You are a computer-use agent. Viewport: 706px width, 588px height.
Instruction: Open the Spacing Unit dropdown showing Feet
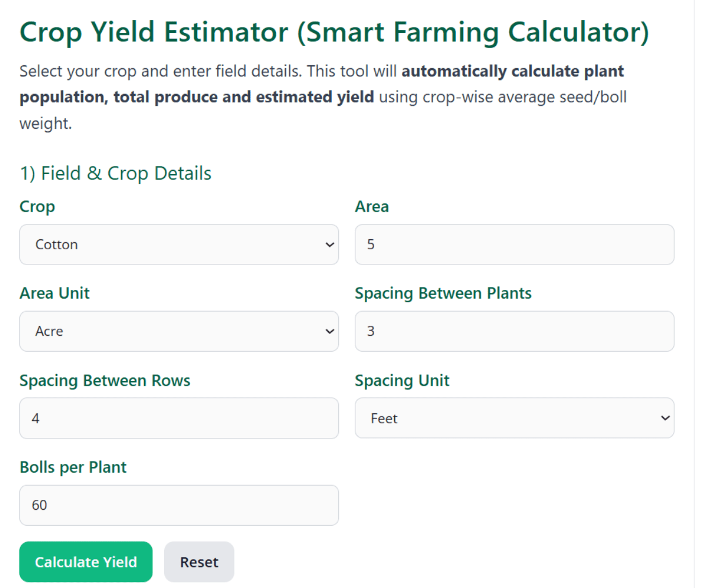click(x=514, y=418)
